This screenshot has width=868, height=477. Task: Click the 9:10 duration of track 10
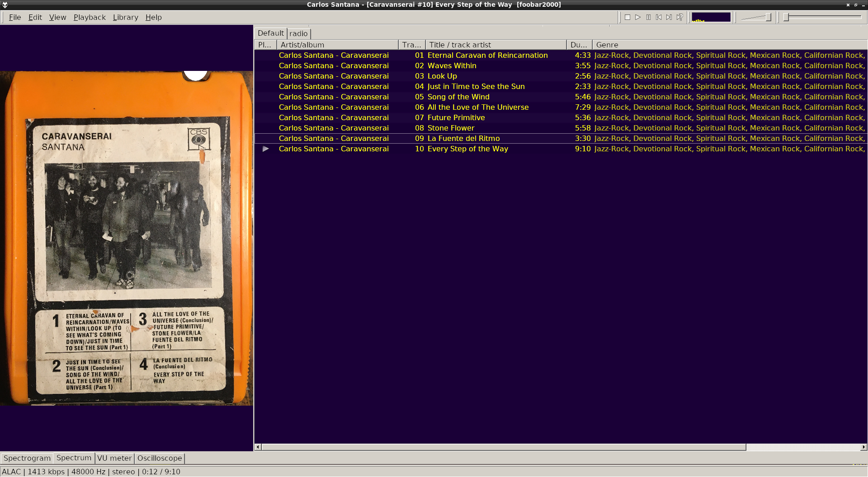tap(583, 149)
